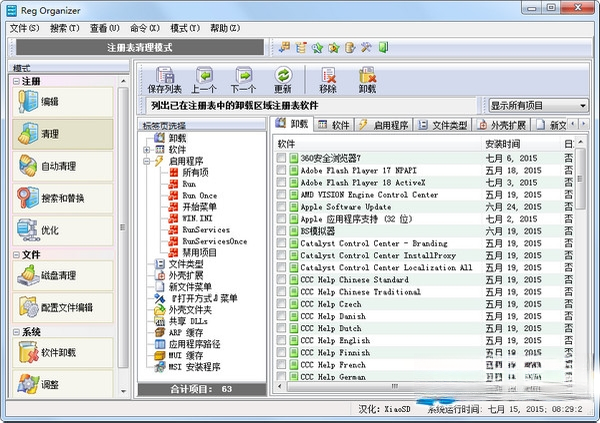Click the database cylinder toolbar icon
This screenshot has width=600, height=423.
click(x=350, y=47)
